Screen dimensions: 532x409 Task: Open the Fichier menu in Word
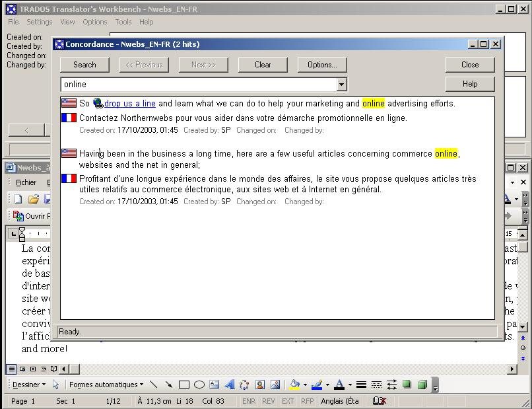26,182
